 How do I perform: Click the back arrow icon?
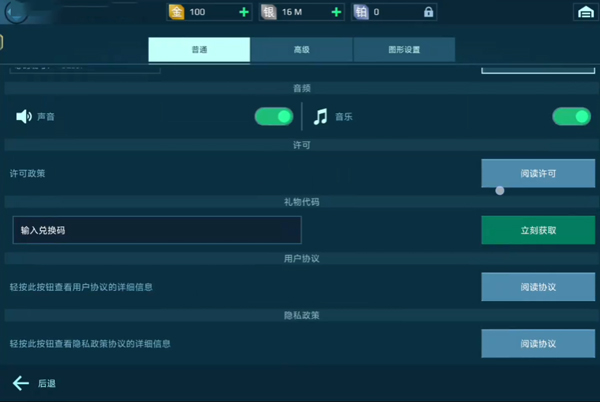pos(20,383)
